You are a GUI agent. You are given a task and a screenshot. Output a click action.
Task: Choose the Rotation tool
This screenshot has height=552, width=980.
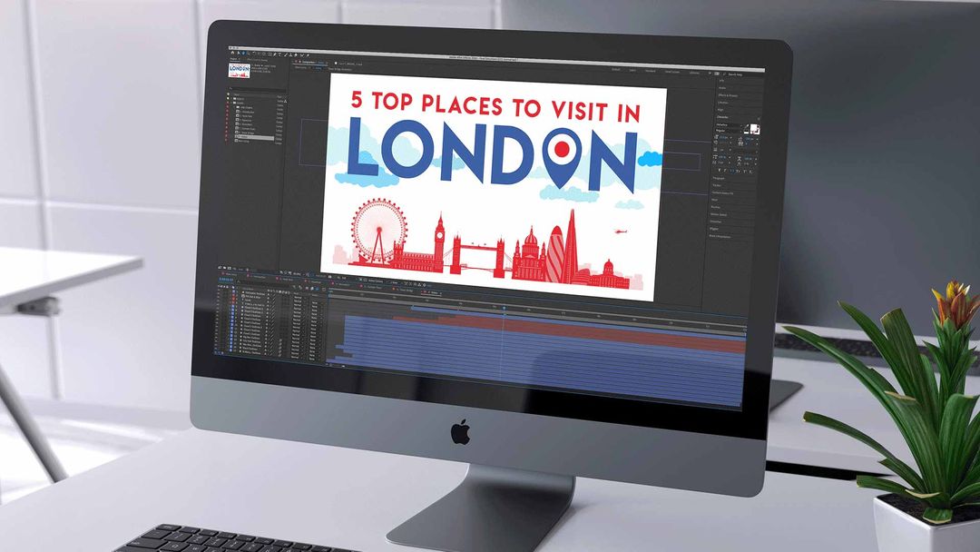[x=254, y=54]
